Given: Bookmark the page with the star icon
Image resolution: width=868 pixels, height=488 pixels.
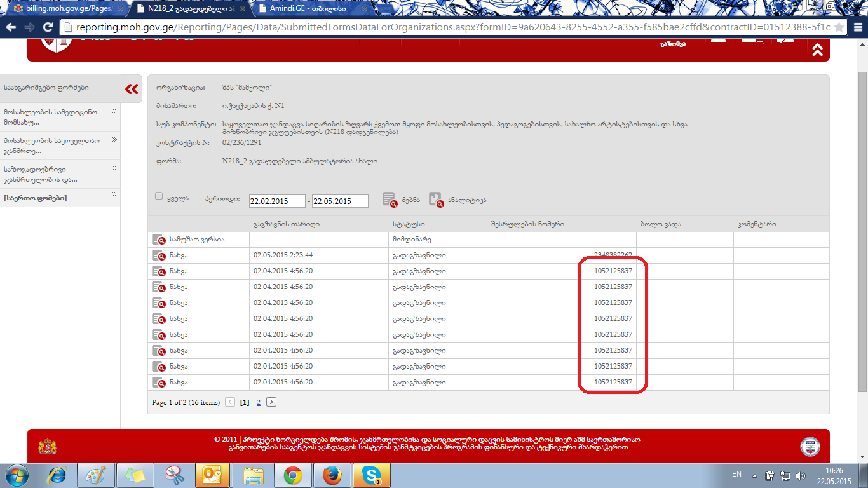Looking at the screenshot, I should pyautogui.click(x=839, y=27).
